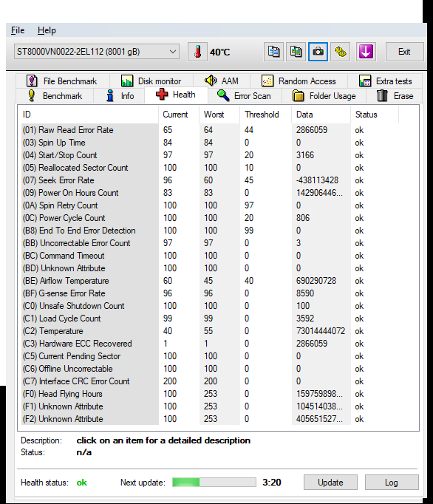Open the Random Access tab
Image resolution: width=433 pixels, height=504 pixels.
coord(299,81)
